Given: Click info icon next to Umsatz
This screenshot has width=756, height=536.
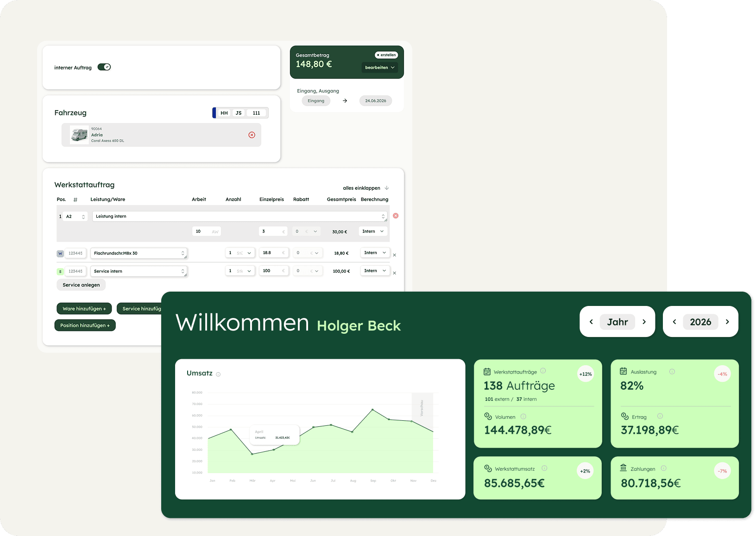Looking at the screenshot, I should 218,374.
